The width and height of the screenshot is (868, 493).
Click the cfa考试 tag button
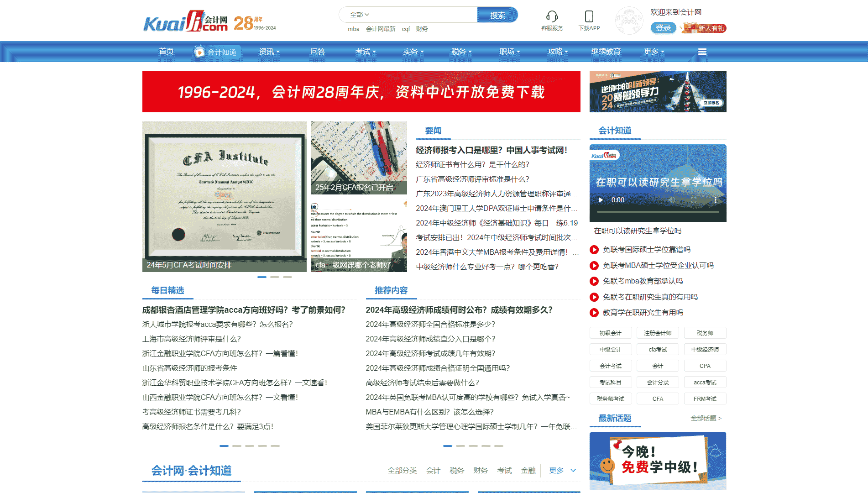[658, 350]
